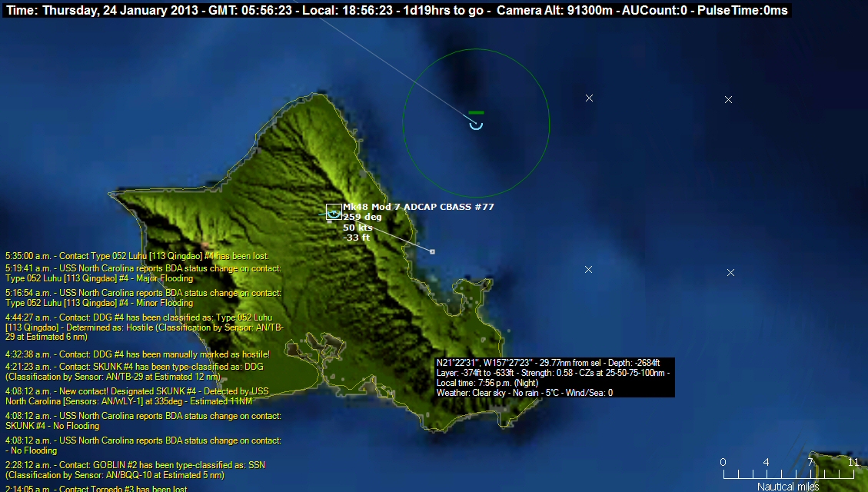This screenshot has width=868, height=492.
Task: Select the upper-left X reference point
Action: tap(589, 98)
